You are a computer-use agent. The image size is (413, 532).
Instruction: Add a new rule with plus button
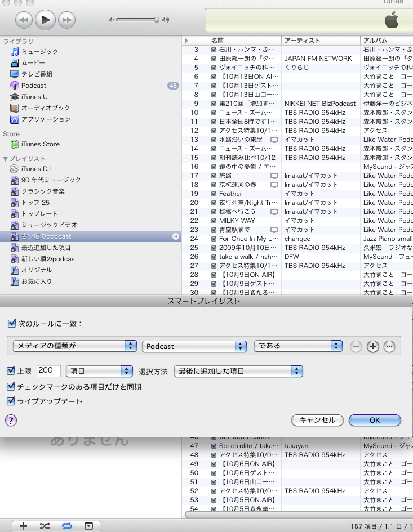click(372, 346)
